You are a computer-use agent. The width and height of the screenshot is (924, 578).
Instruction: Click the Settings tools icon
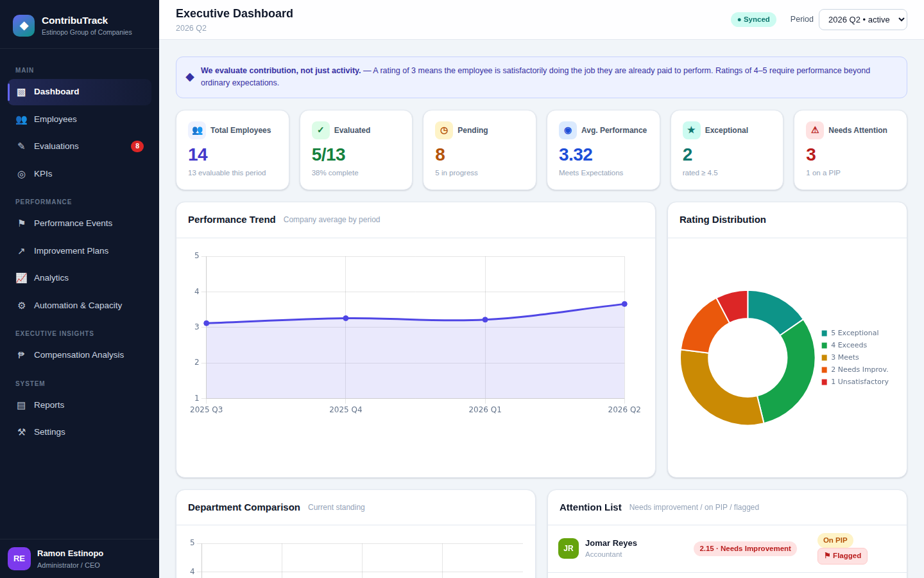pos(21,432)
